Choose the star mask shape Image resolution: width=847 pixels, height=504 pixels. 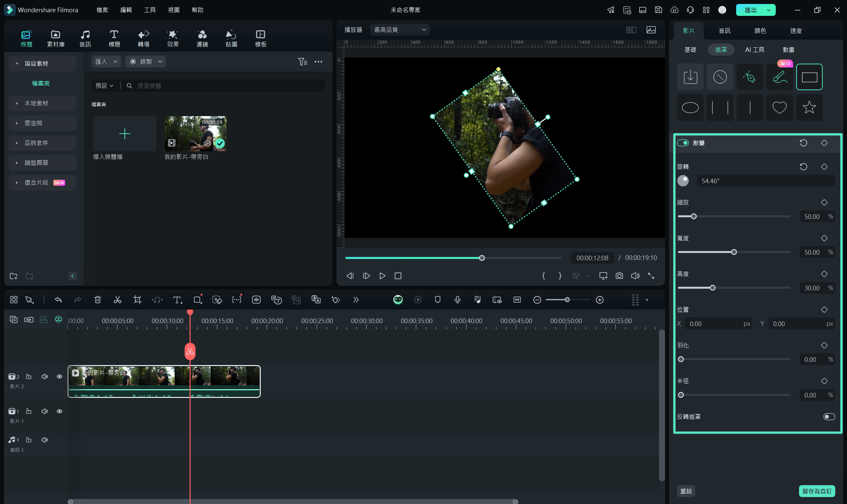809,108
